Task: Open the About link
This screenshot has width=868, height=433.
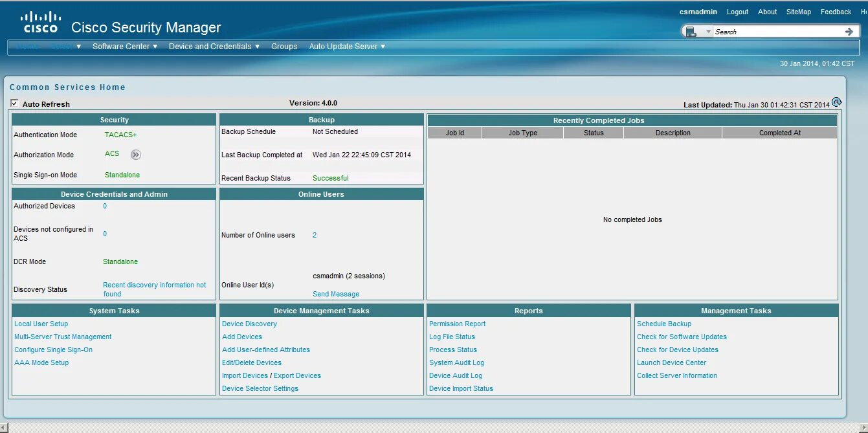Action: pos(767,12)
